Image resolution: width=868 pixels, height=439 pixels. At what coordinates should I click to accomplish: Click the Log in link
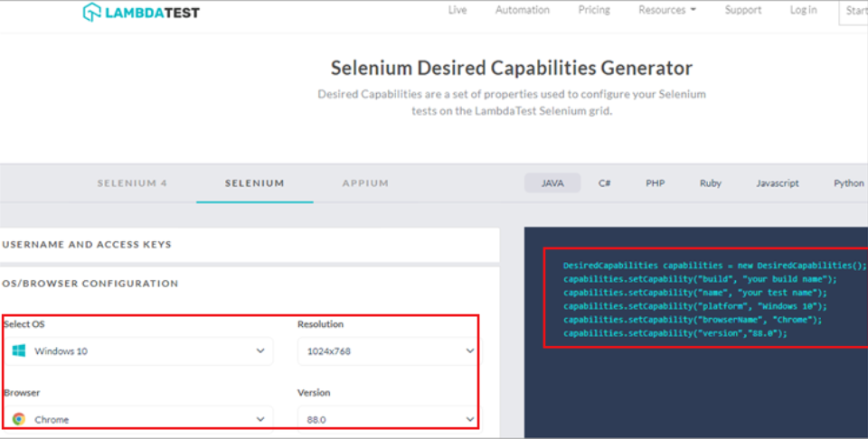(803, 10)
